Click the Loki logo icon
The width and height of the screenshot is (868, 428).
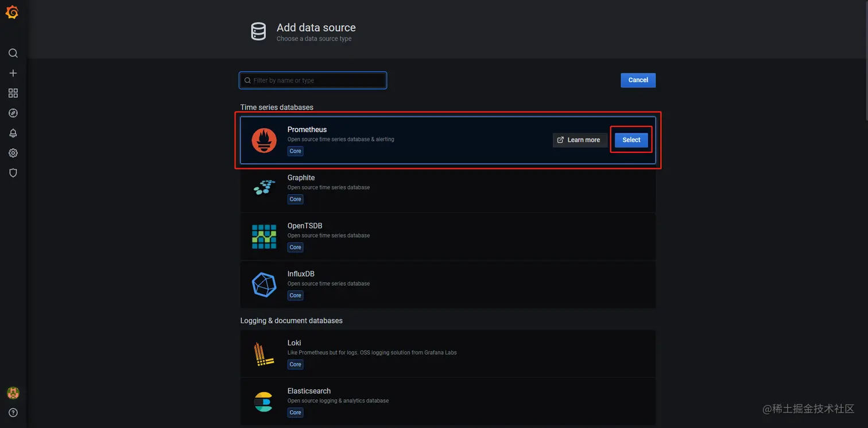point(264,354)
